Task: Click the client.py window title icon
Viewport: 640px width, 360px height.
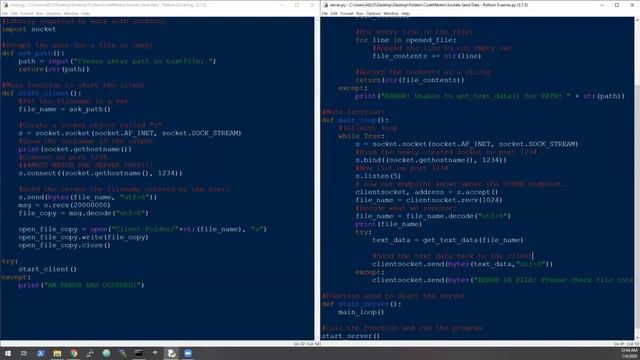Action: click(x=5, y=5)
